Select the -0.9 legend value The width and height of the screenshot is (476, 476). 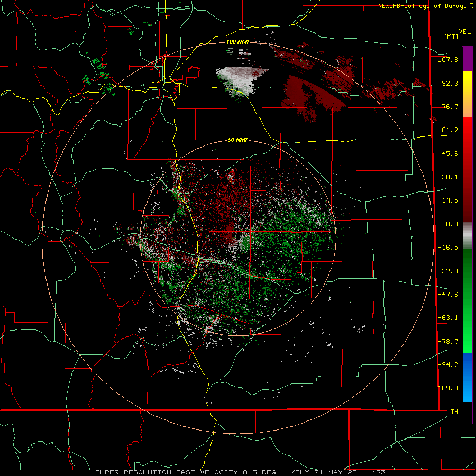tap(450, 224)
